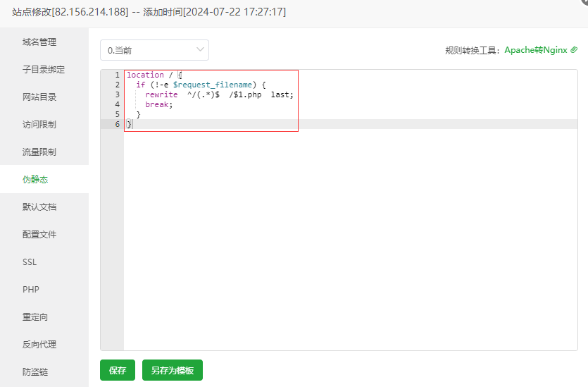Open the Apache转Nginx conversion tool link

536,50
